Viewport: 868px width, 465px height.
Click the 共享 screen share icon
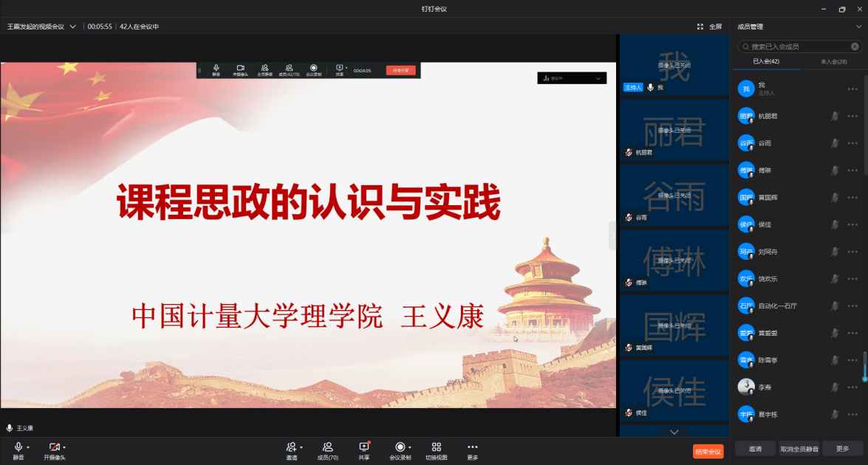pos(363,447)
